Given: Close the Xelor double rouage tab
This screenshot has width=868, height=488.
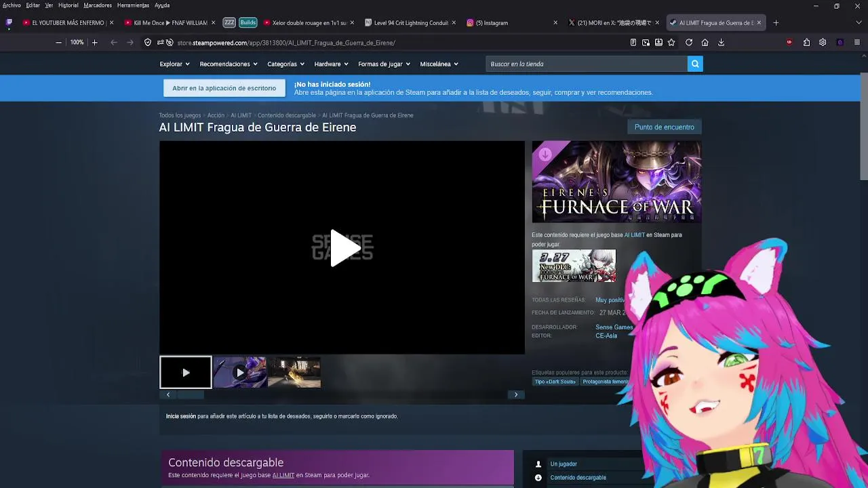Looking at the screenshot, I should [352, 22].
